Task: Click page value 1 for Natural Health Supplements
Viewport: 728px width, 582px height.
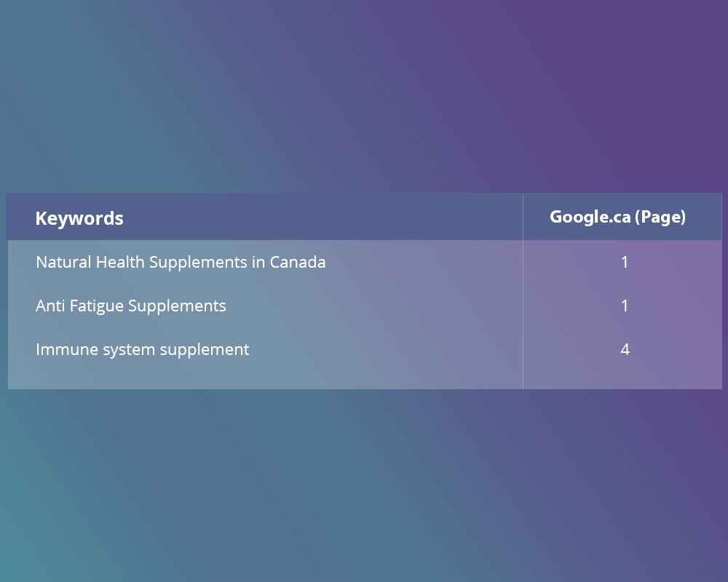Action: click(x=625, y=262)
